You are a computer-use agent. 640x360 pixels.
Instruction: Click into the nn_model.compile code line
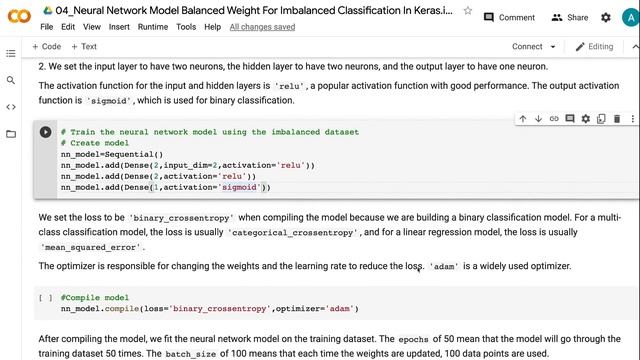[210, 309]
